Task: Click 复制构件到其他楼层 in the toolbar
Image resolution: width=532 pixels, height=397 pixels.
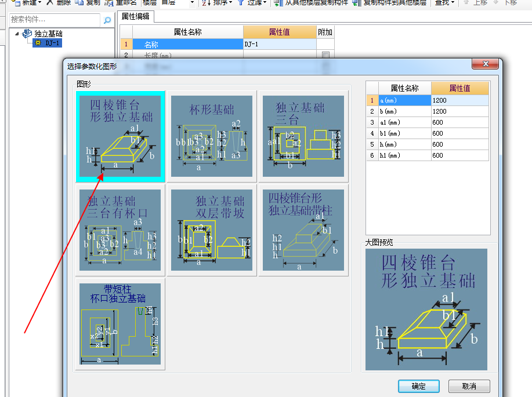Action: click(x=389, y=3)
